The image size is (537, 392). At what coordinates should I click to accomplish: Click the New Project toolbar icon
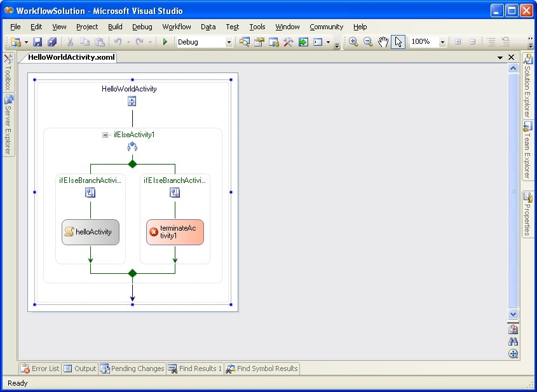[16, 42]
